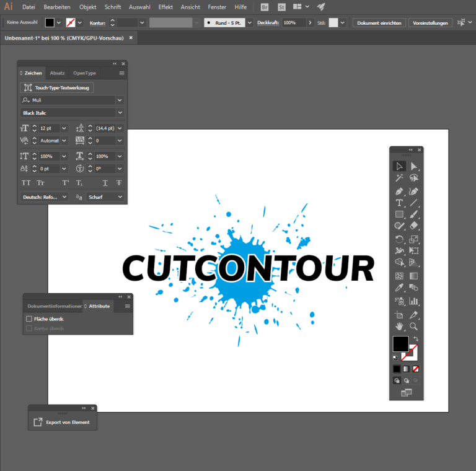Toggle Superscript text formatting

[66, 183]
